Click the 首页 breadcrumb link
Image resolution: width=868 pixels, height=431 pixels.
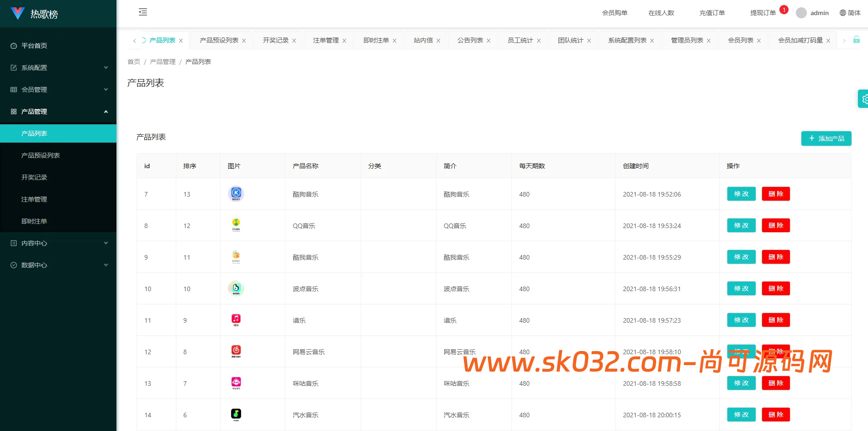click(x=134, y=62)
